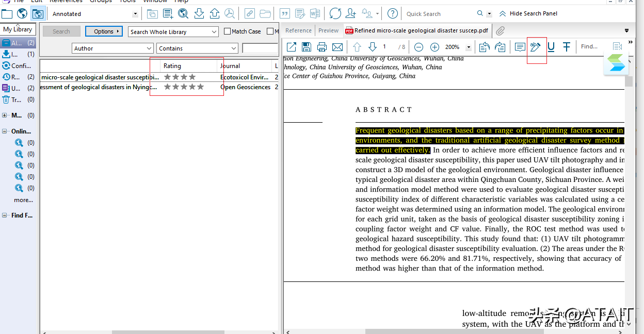The image size is (644, 334).
Task: Open the Help question mark icon
Action: point(393,13)
